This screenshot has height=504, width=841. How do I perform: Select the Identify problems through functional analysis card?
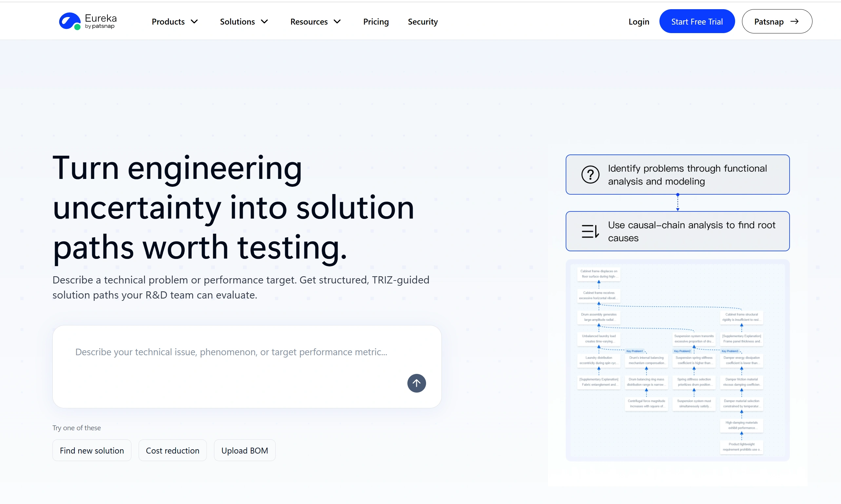click(677, 175)
